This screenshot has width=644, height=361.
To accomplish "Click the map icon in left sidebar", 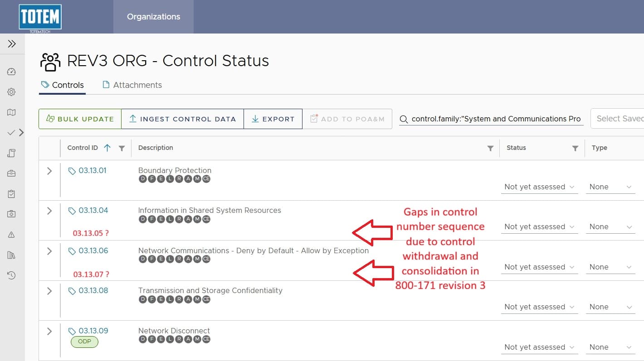I will point(12,112).
